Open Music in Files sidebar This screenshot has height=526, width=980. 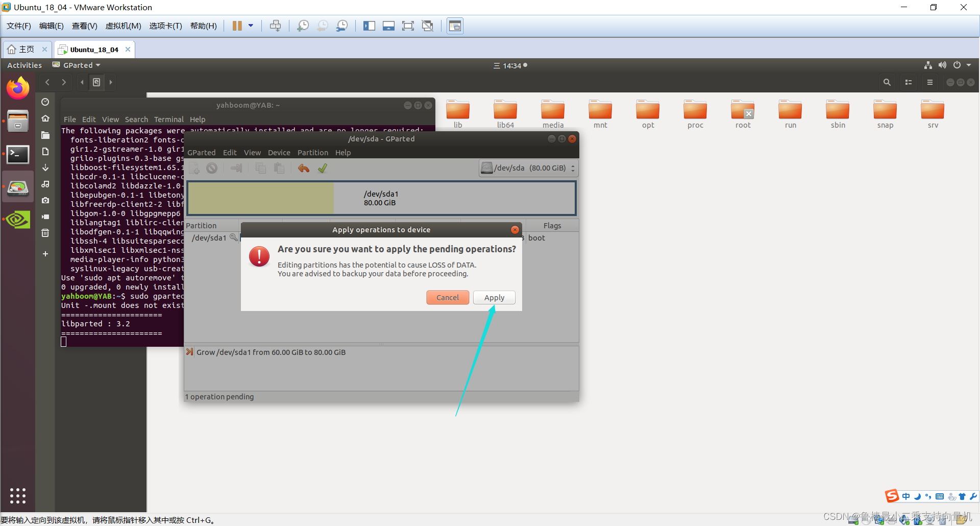click(45, 184)
